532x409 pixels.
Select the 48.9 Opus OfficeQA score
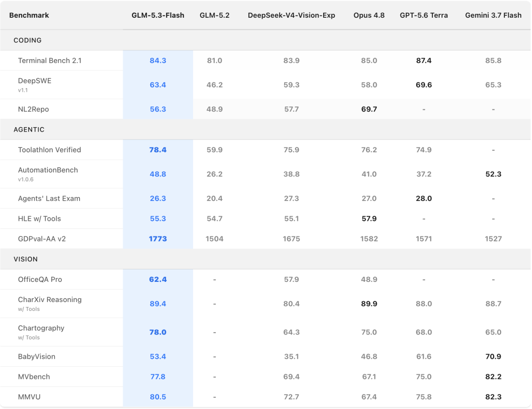tap(369, 279)
